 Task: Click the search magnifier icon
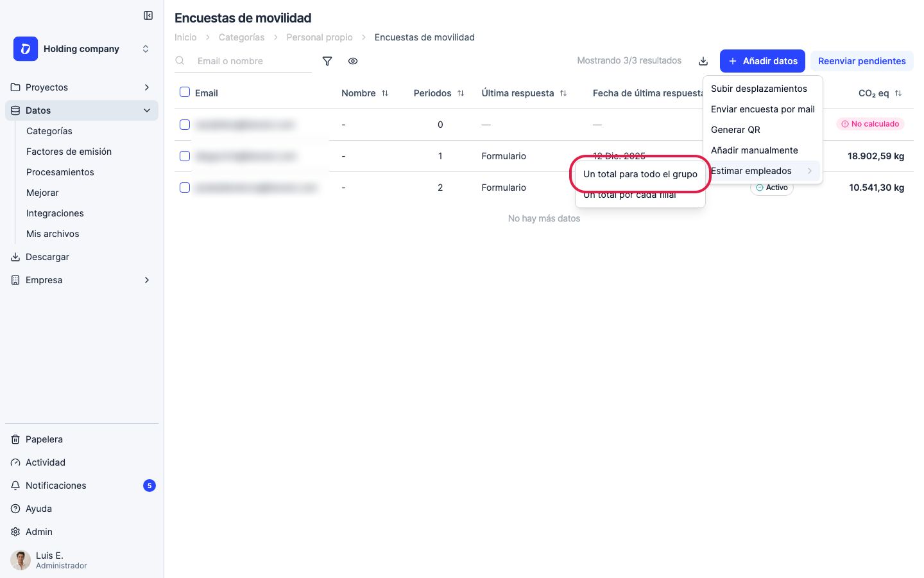pyautogui.click(x=180, y=60)
